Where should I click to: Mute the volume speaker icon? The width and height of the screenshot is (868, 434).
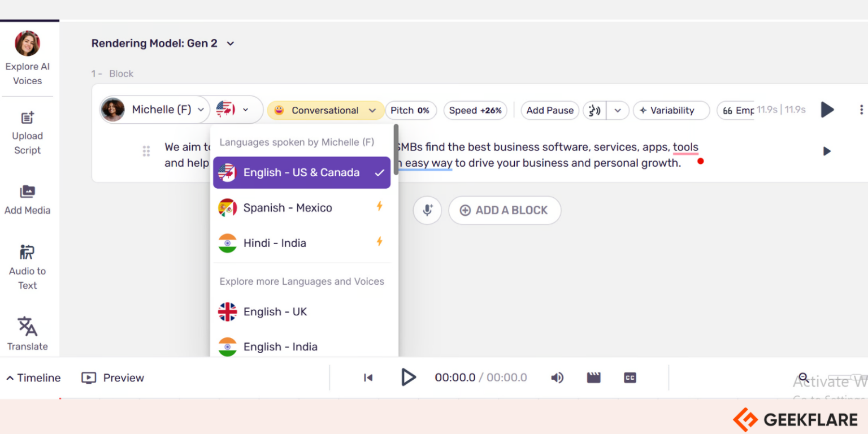(557, 378)
